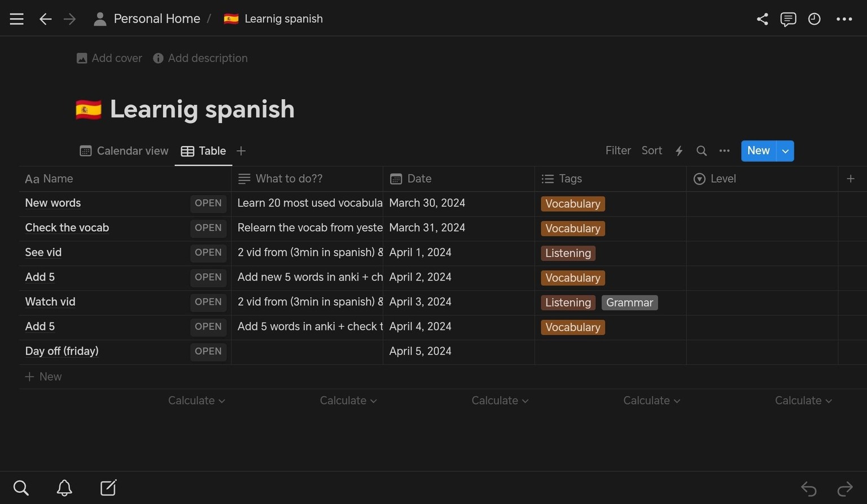This screenshot has height=504, width=867.
Task: Open the Filter option
Action: 618,151
